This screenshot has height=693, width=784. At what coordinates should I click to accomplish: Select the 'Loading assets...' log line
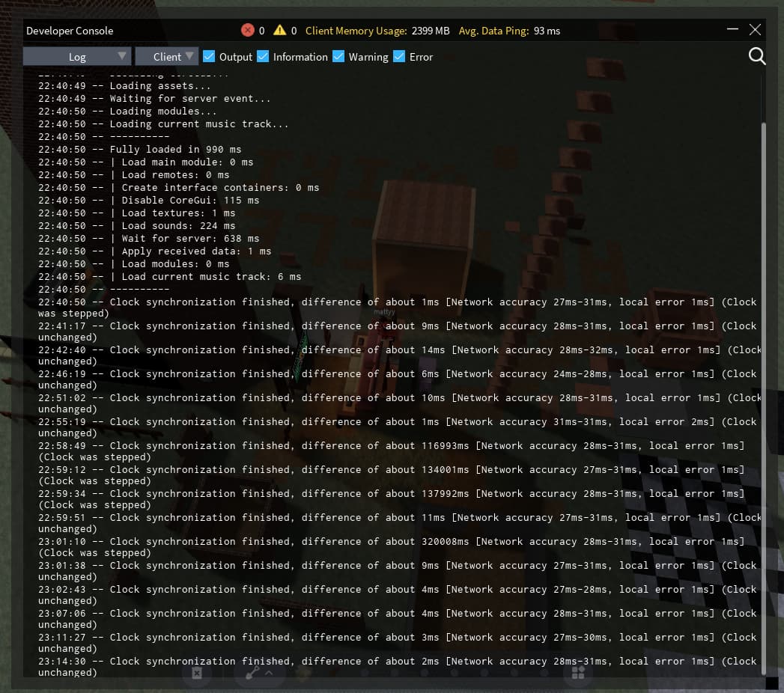[124, 86]
